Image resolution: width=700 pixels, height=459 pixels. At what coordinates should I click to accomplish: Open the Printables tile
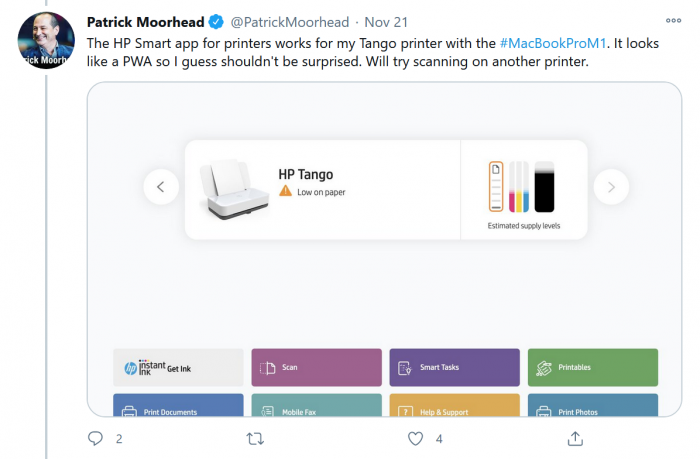[592, 367]
